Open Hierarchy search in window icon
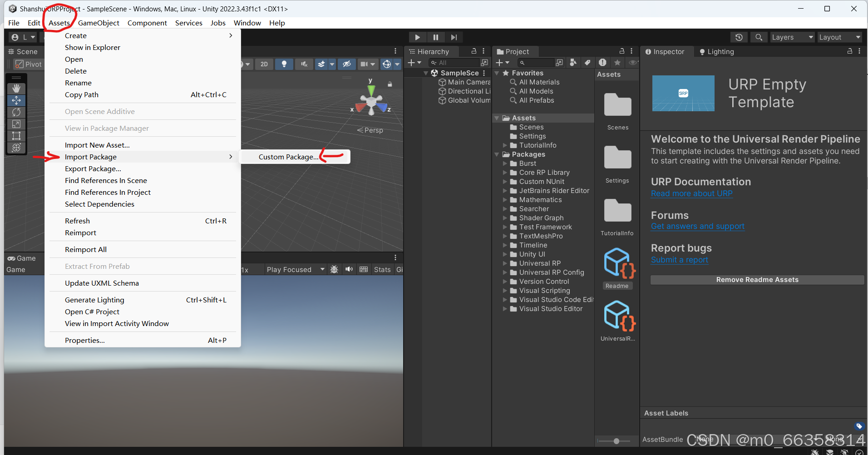868x455 pixels. pyautogui.click(x=484, y=63)
